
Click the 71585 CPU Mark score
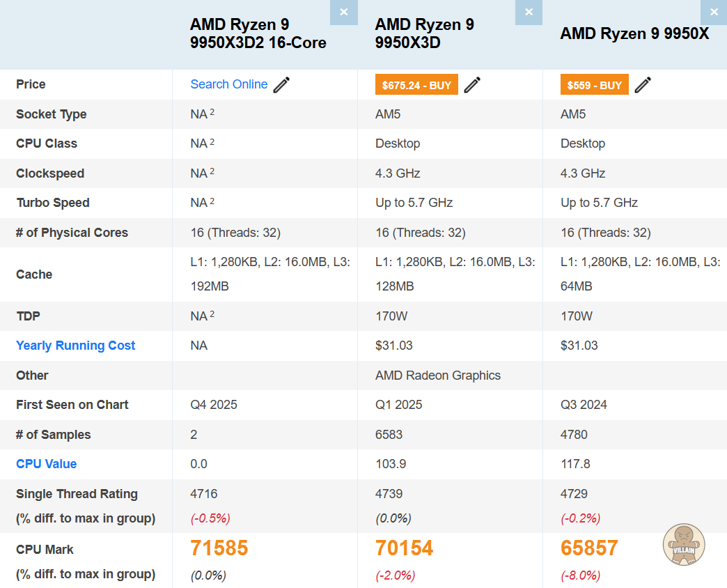(x=219, y=548)
